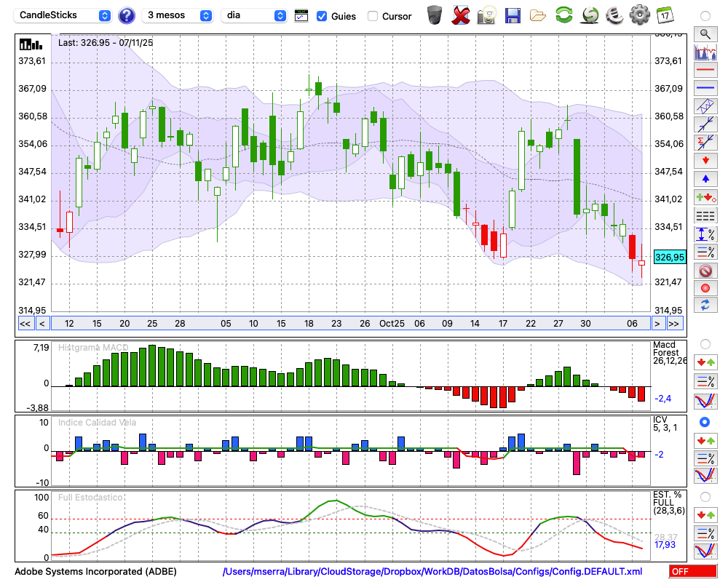Screen dimensions: 728x582
Task: Click the volume histogram chart tool
Action: click(705, 52)
